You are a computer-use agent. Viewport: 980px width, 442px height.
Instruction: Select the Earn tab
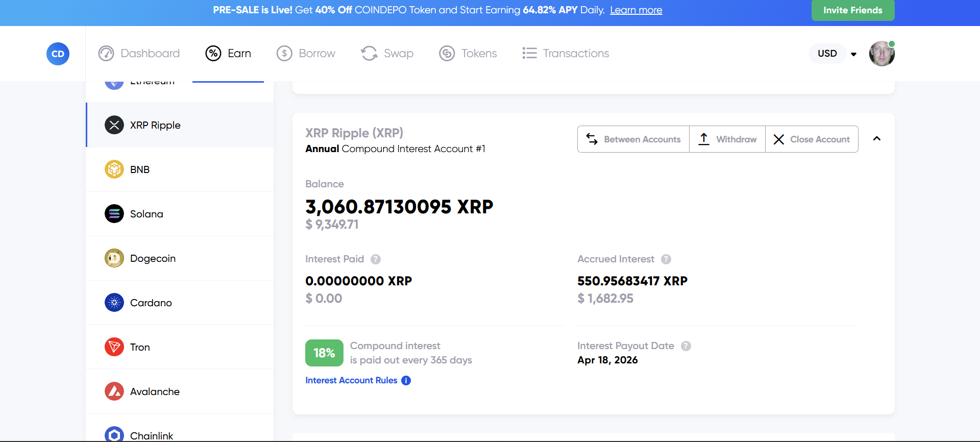(228, 53)
